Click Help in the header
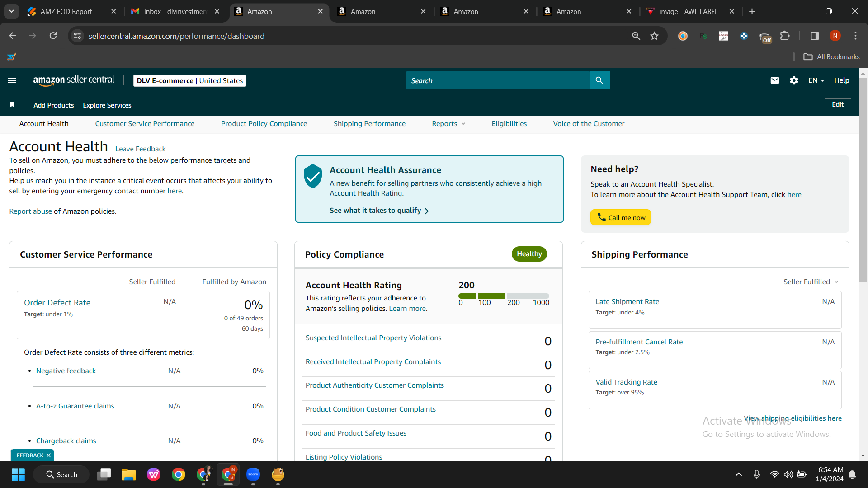Image resolution: width=868 pixels, height=488 pixels. coord(841,80)
